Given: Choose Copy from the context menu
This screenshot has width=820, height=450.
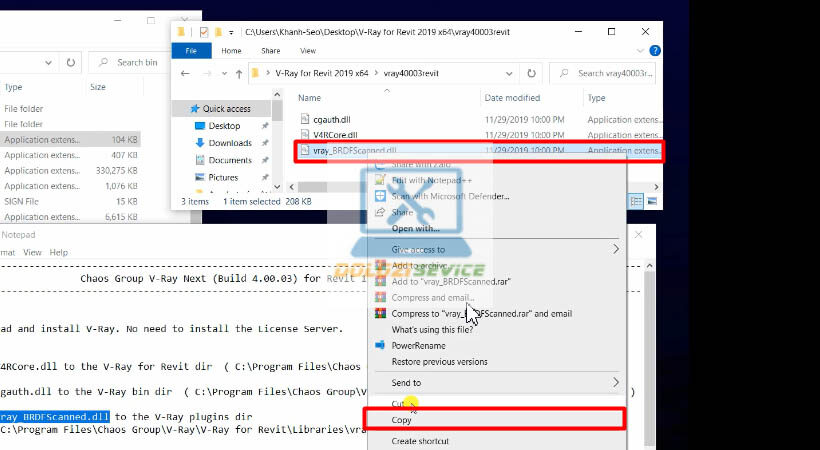Looking at the screenshot, I should pos(401,420).
